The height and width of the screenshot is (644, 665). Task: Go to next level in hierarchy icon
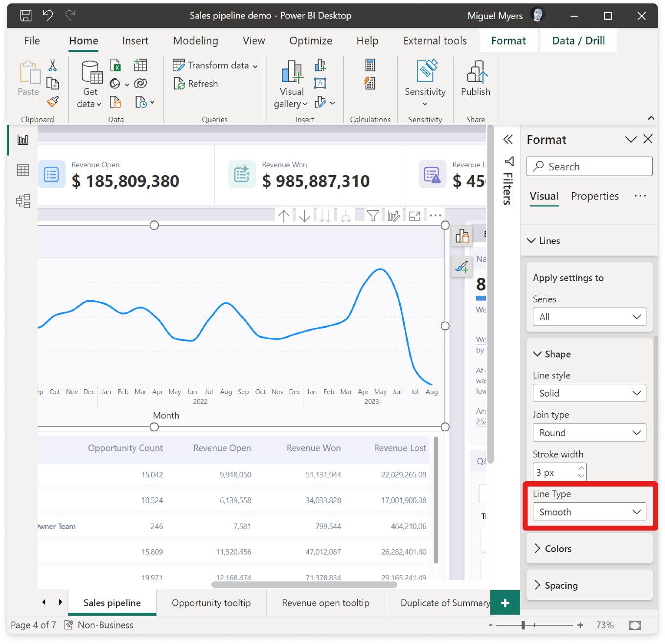pos(325,216)
